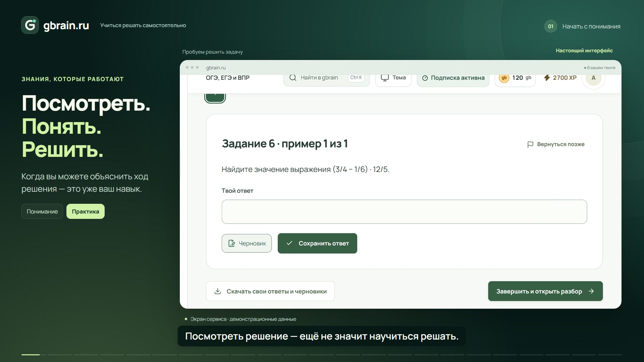Image resolution: width=644 pixels, height=362 pixels.
Task: Click the lightning bolt XP icon
Action: [x=547, y=78]
